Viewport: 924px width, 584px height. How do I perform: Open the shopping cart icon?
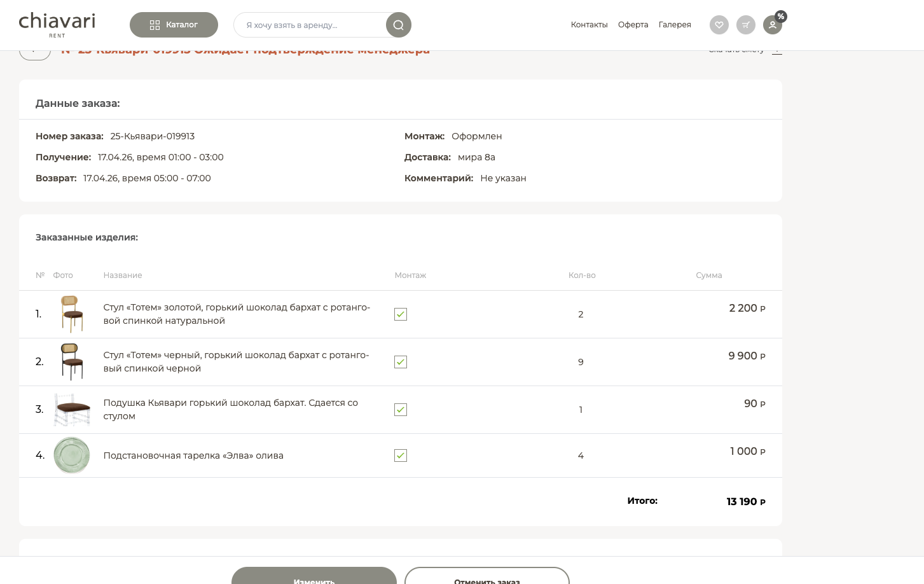point(746,25)
